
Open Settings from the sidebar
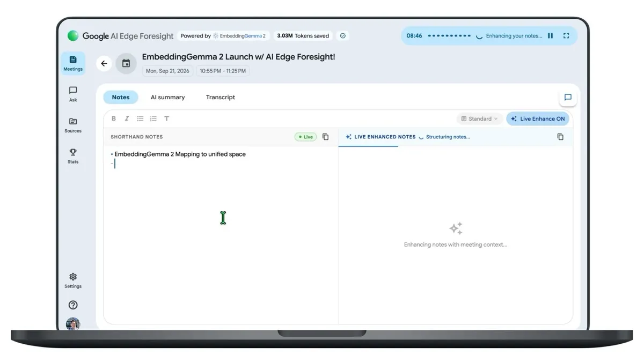[73, 280]
